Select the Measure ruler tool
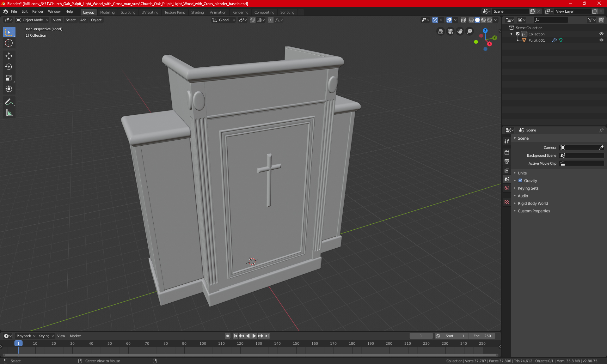Image resolution: width=607 pixels, height=364 pixels. pyautogui.click(x=9, y=113)
